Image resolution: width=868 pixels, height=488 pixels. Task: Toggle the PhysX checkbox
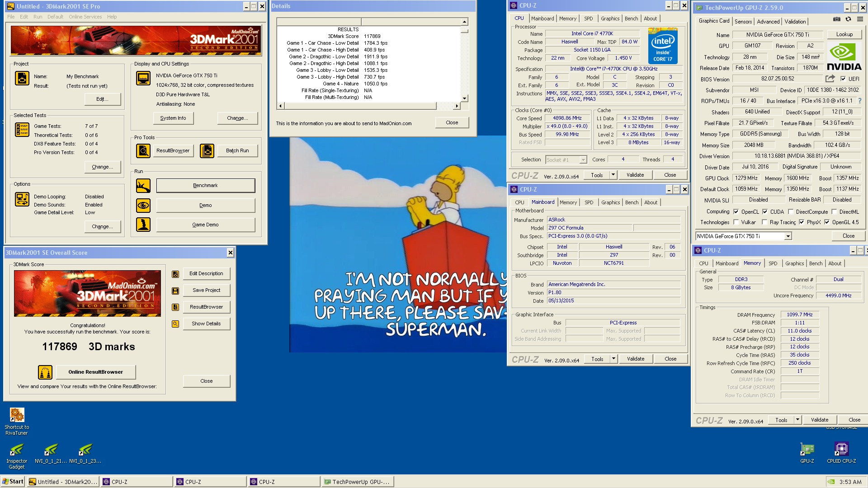[x=802, y=222]
